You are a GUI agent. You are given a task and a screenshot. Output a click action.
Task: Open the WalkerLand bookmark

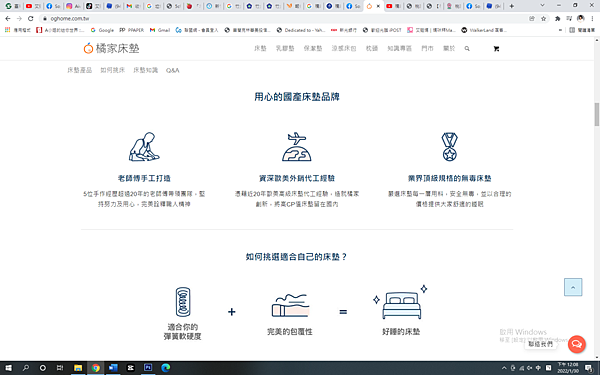[x=484, y=30]
